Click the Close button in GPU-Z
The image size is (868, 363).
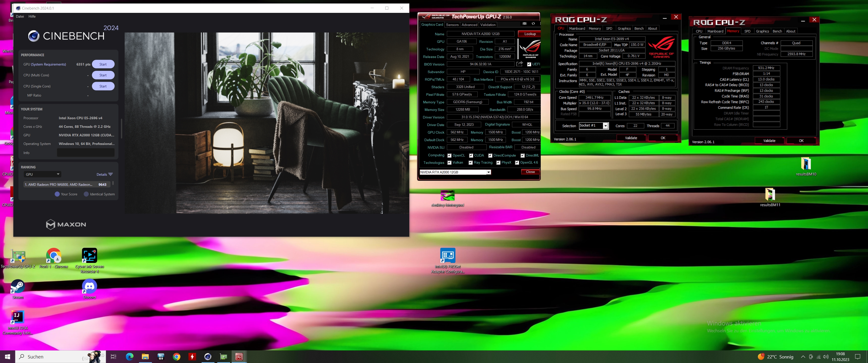pos(530,172)
